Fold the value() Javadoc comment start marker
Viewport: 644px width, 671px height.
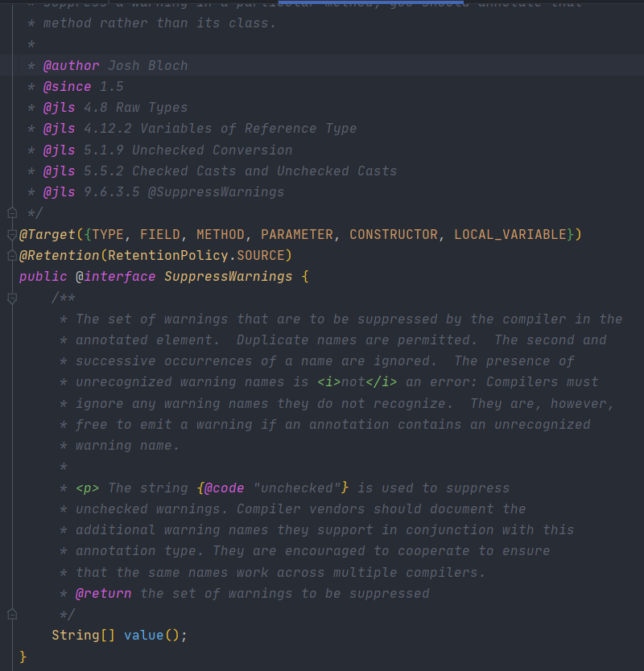[12, 298]
